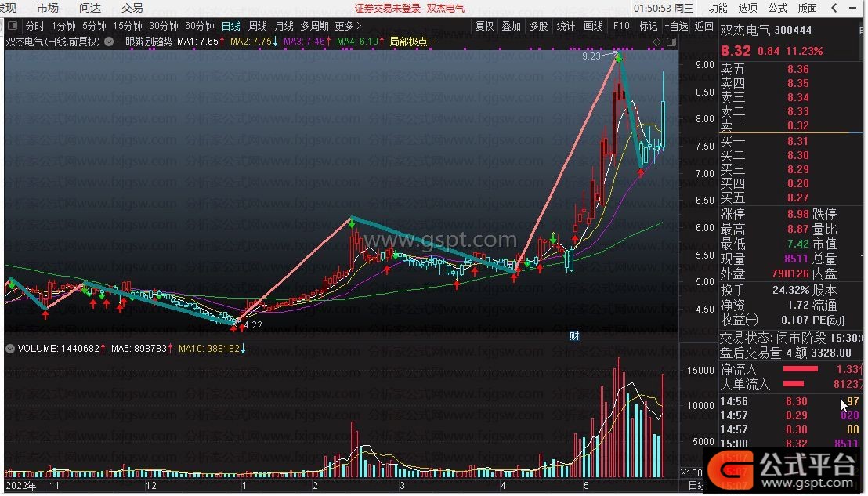The width and height of the screenshot is (868, 496).
Task: Expand the 更多 periods dropdown
Action: 348,26
